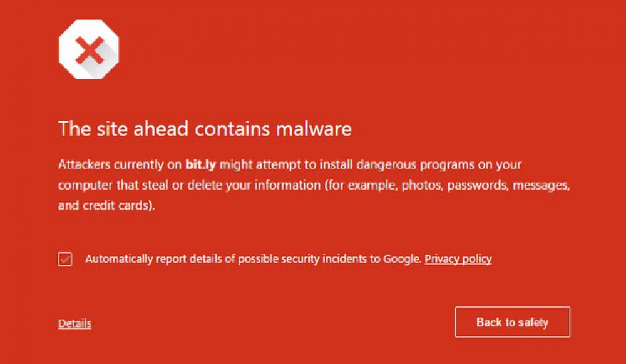Open the Privacy policy link
Screen dimensions: 626x364
pyautogui.click(x=458, y=259)
